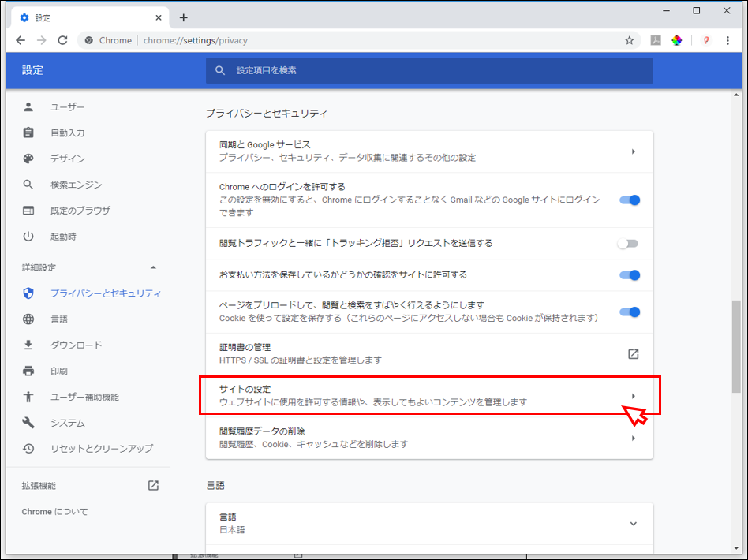Click the 言語 label in the sidebar
Viewport: 748px width, 560px height.
(x=59, y=319)
